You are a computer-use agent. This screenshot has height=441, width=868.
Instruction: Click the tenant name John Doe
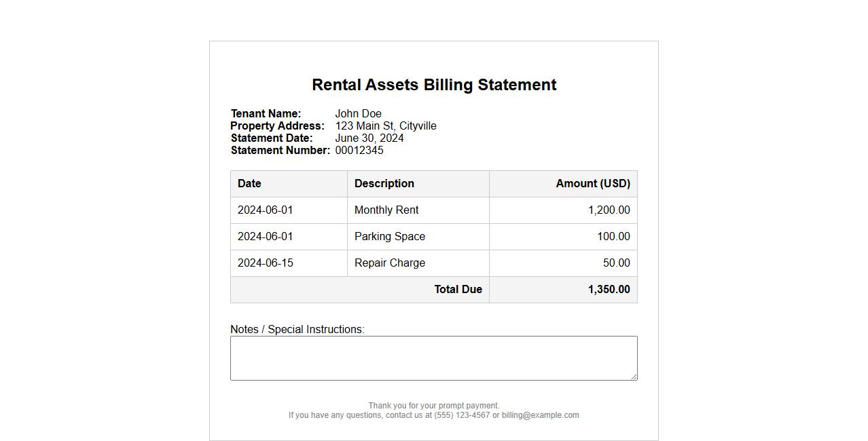(358, 114)
